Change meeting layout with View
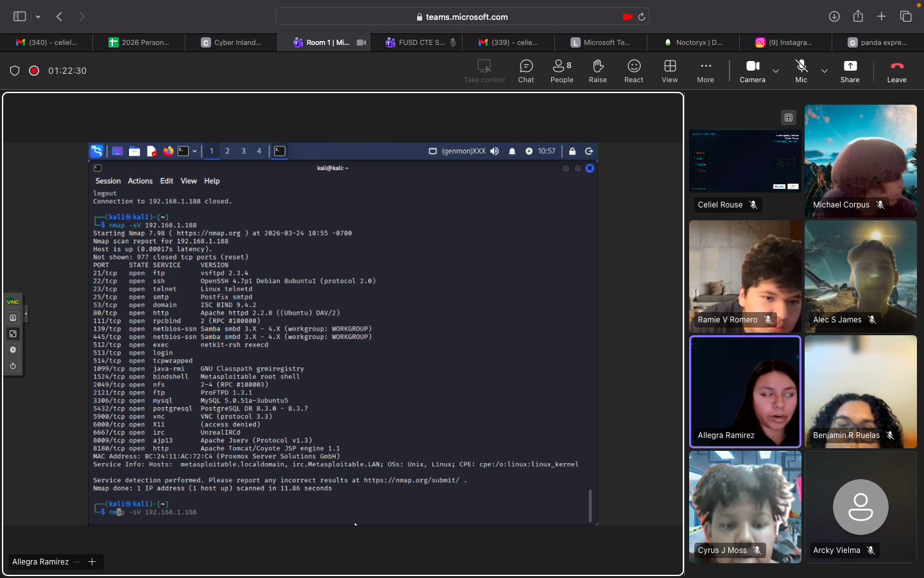This screenshot has width=924, height=578. (x=669, y=71)
